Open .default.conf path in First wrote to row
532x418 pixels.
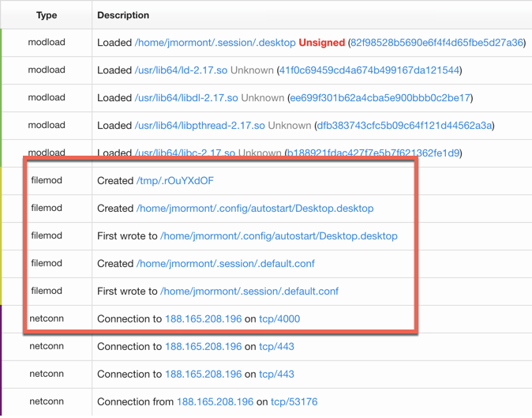(249, 292)
